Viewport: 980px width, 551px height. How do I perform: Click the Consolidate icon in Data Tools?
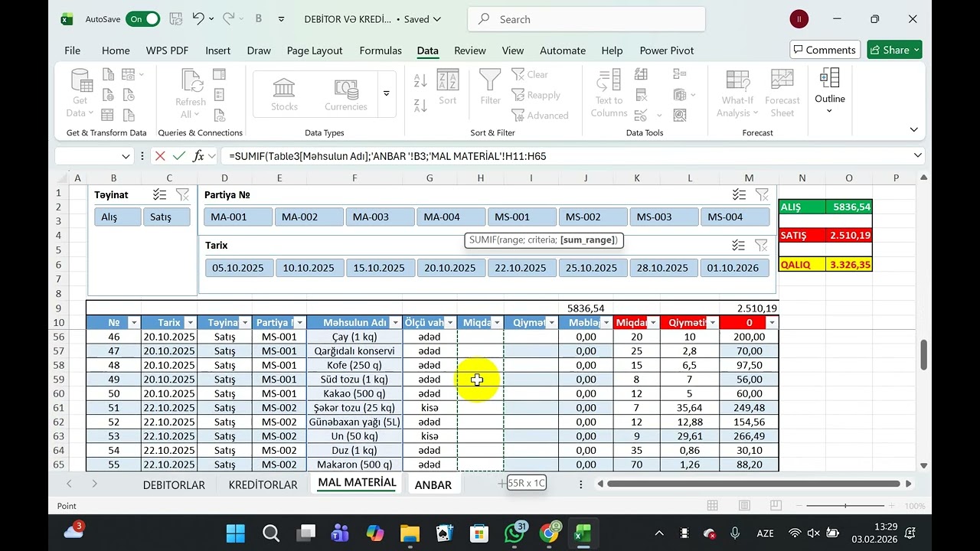point(679,74)
